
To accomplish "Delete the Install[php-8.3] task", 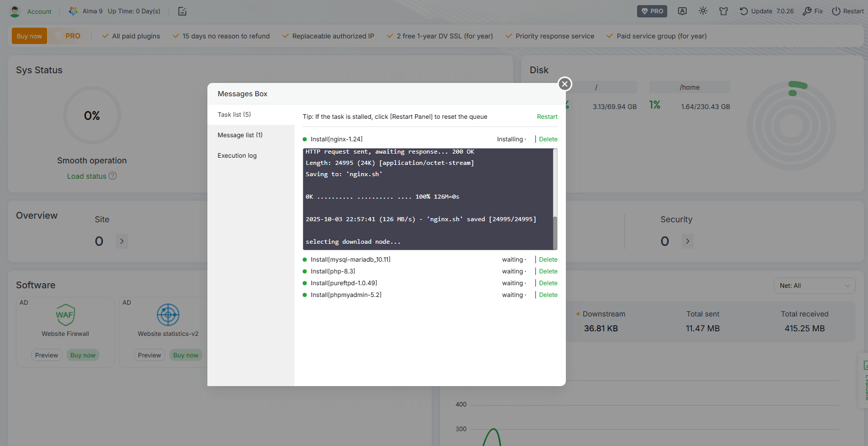I will [548, 271].
